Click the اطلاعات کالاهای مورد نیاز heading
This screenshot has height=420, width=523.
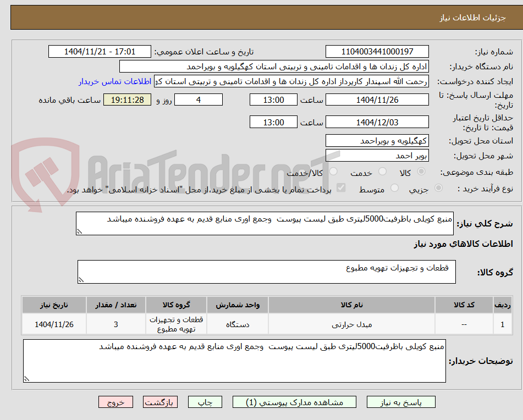[x=463, y=244]
